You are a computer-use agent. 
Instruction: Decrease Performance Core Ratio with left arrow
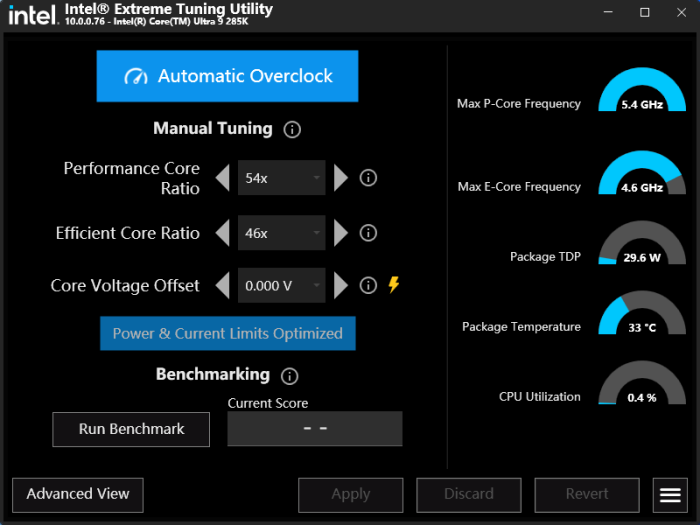click(223, 178)
